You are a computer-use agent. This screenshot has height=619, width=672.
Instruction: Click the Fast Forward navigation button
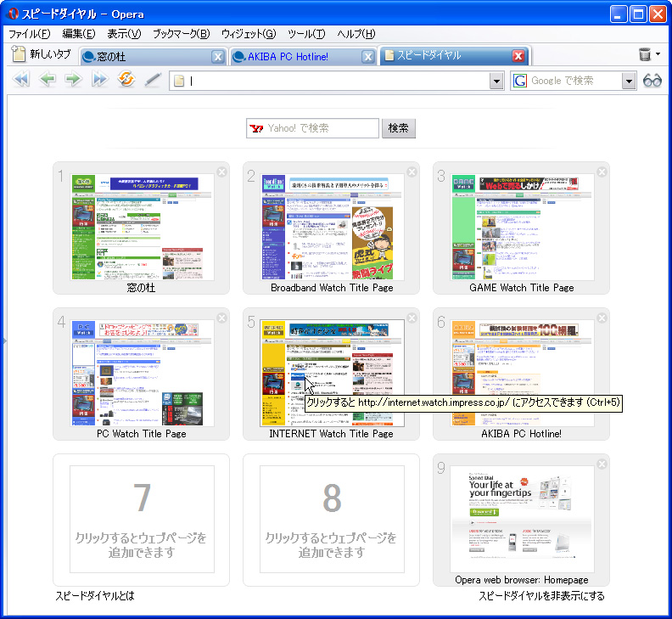(100, 80)
